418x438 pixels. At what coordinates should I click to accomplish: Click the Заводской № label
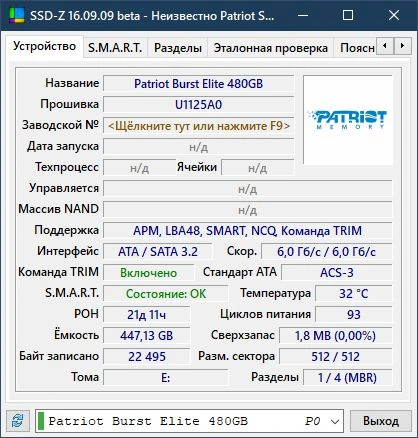tap(60, 125)
